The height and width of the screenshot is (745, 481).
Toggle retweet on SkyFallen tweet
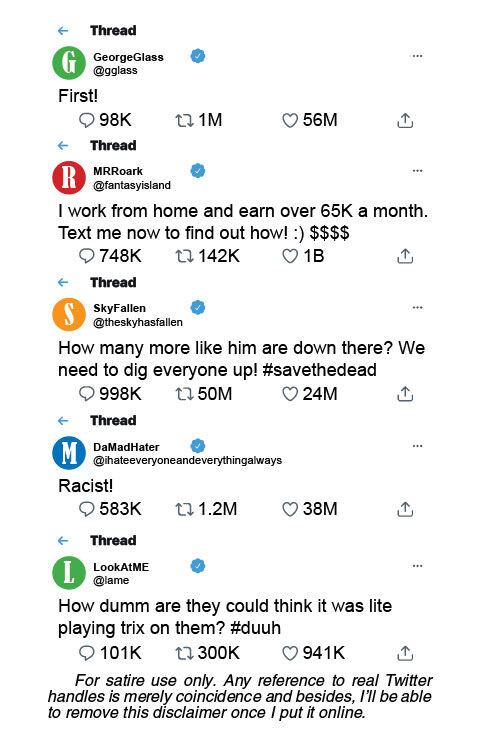(x=184, y=394)
